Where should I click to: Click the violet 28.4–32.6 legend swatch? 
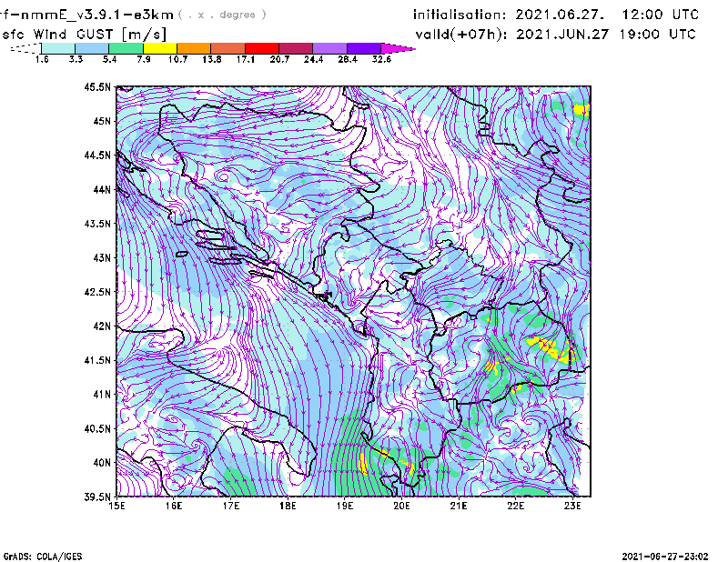364,48
